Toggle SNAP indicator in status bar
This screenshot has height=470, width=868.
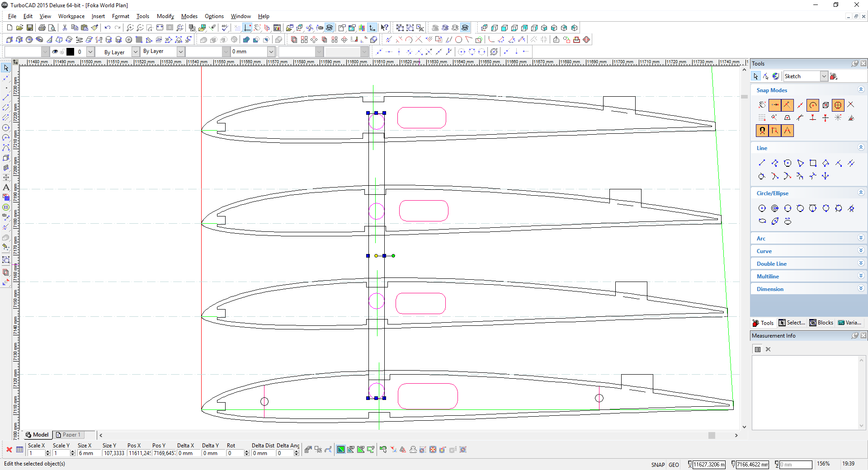click(658, 465)
